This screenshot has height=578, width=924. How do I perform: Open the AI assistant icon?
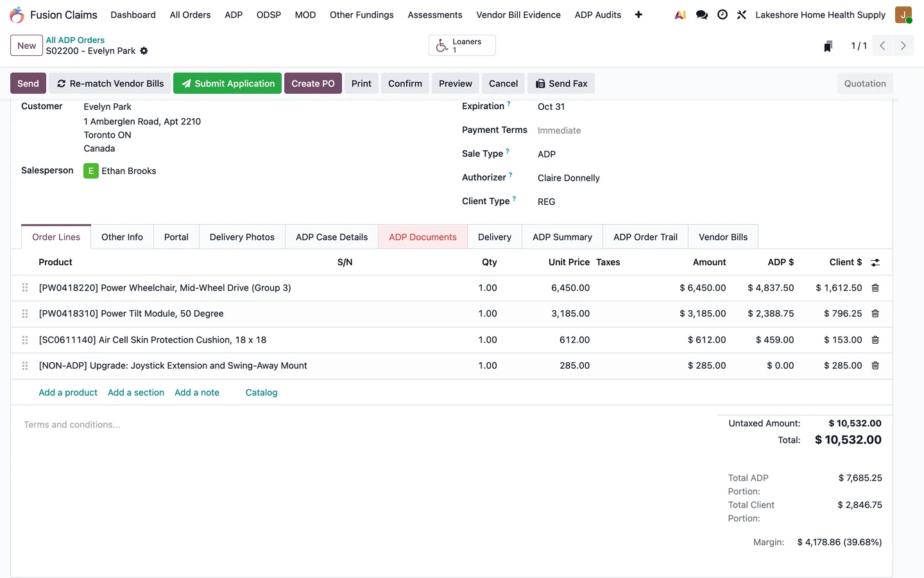[680, 15]
